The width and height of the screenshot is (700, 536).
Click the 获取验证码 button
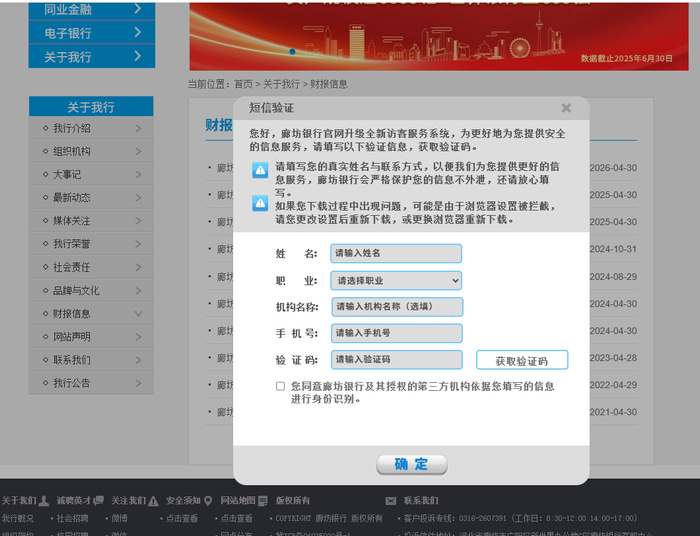[522, 360]
